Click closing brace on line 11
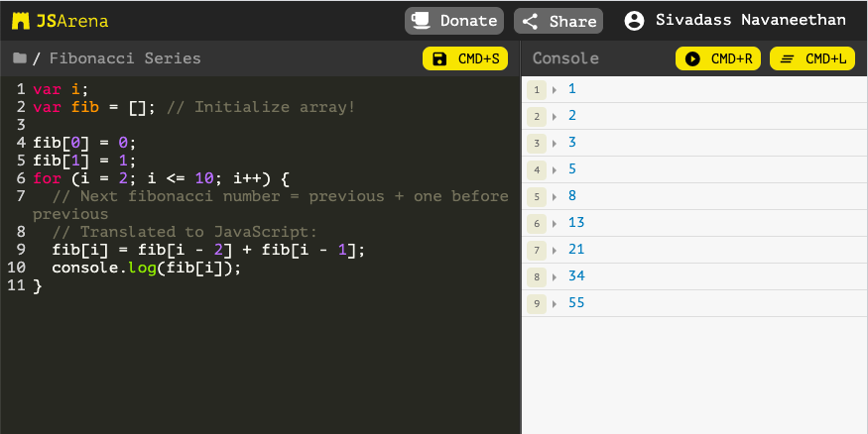The height and width of the screenshot is (434, 868). (37, 285)
